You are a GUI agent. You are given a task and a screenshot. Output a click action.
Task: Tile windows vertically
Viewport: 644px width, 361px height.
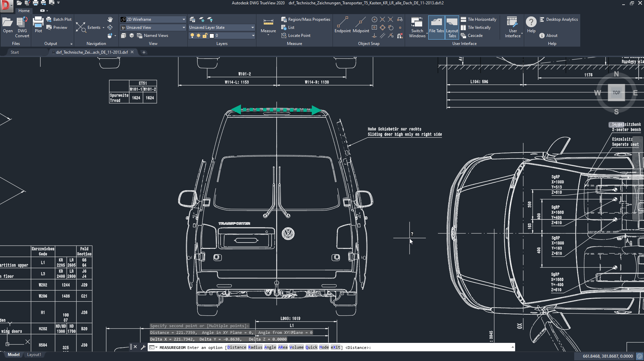click(476, 28)
